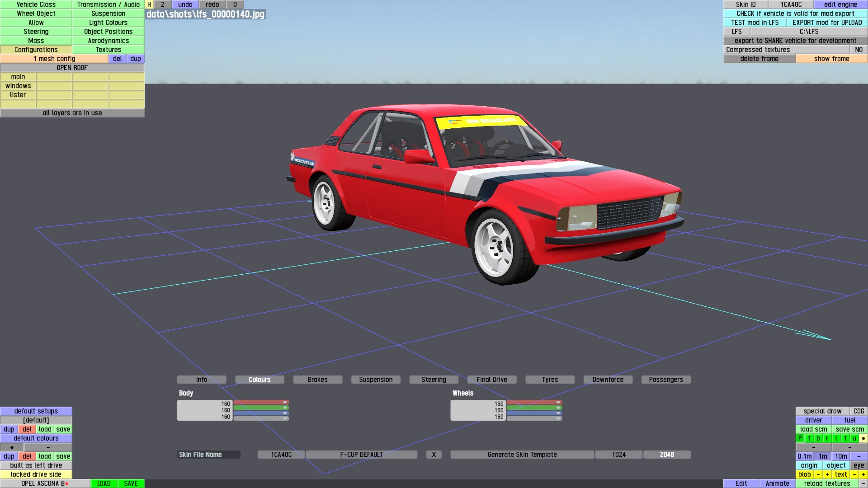Open the Tyres tab

point(550,380)
